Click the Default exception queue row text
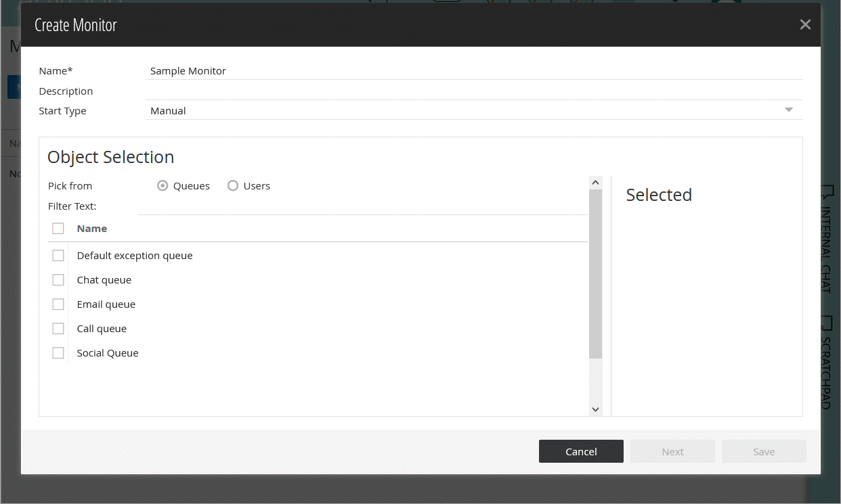Image resolution: width=841 pixels, height=504 pixels. click(135, 256)
